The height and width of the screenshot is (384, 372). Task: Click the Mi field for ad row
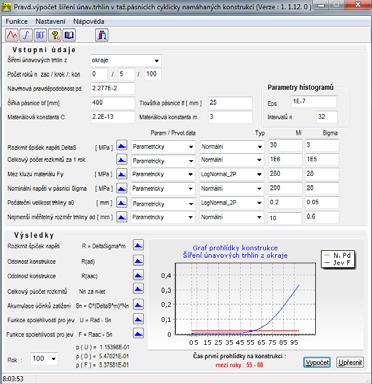click(x=285, y=218)
